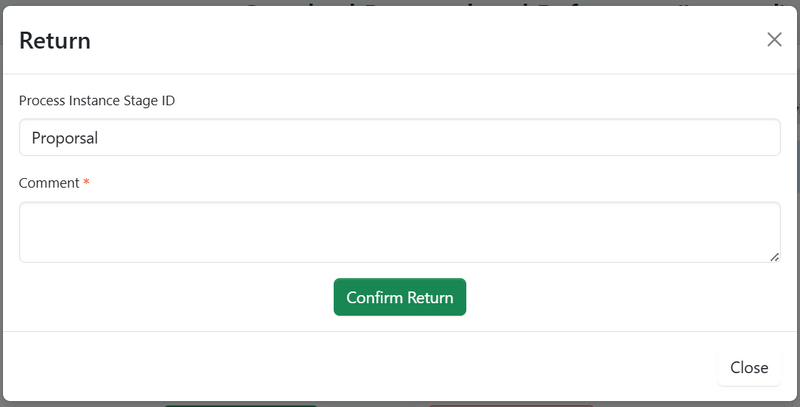Click the empty footer area left of Close
Image resolution: width=800 pixels, height=407 pixels.
pyautogui.click(x=350, y=367)
